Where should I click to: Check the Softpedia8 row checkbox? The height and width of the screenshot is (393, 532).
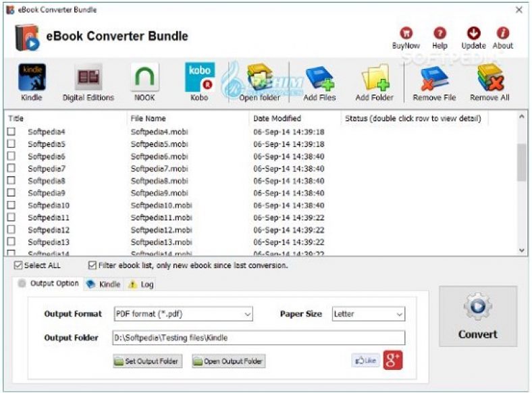click(x=11, y=180)
